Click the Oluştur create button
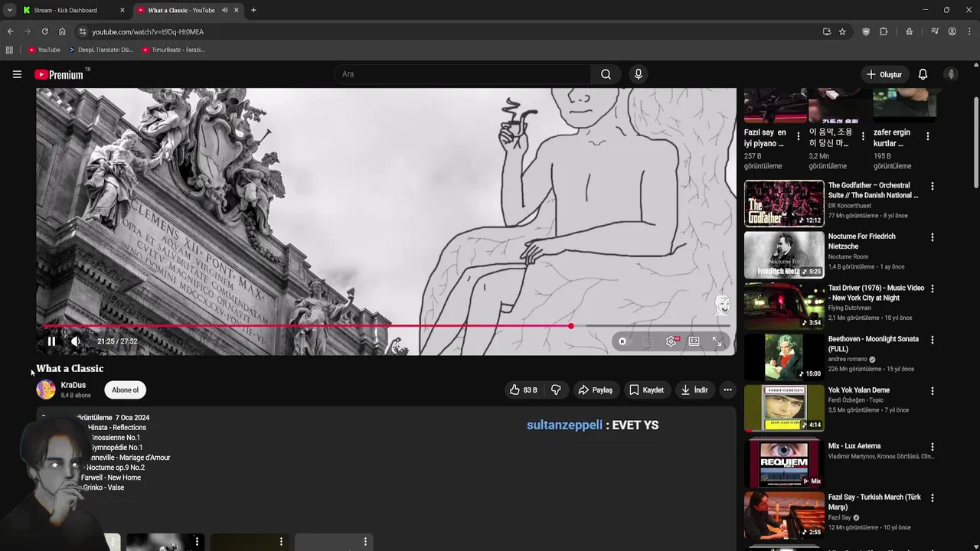 [x=884, y=74]
